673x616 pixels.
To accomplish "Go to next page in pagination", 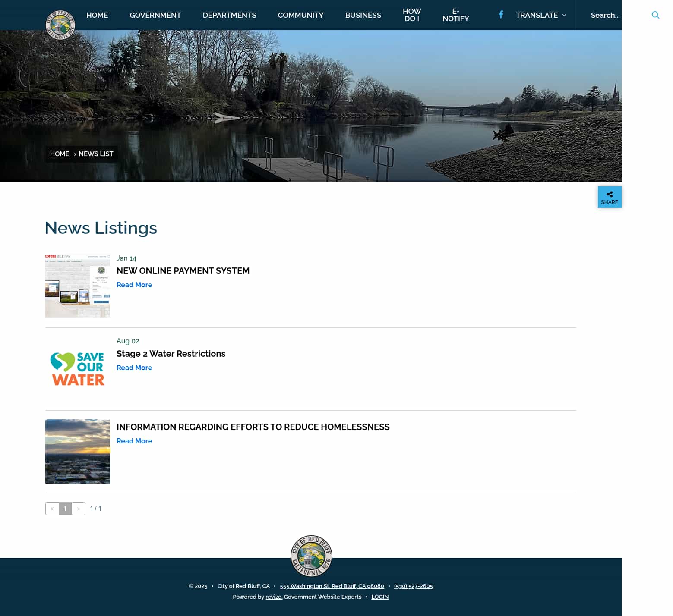I will [79, 509].
